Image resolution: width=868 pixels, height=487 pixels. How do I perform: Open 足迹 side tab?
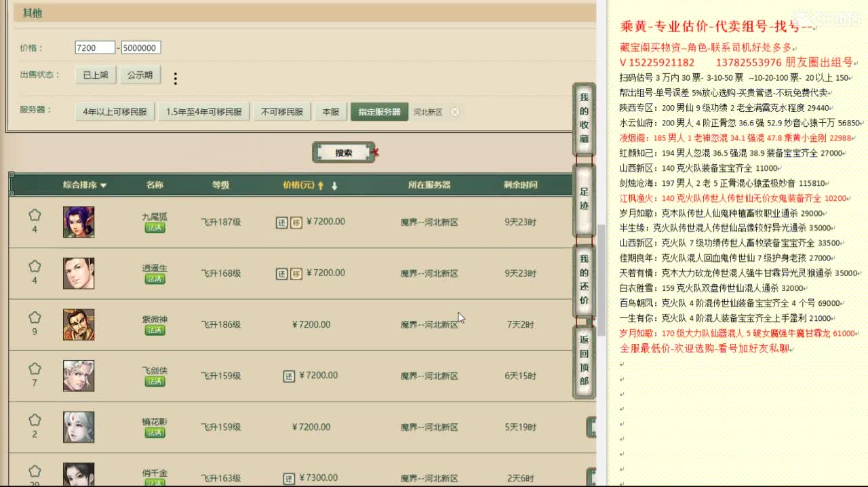point(584,199)
